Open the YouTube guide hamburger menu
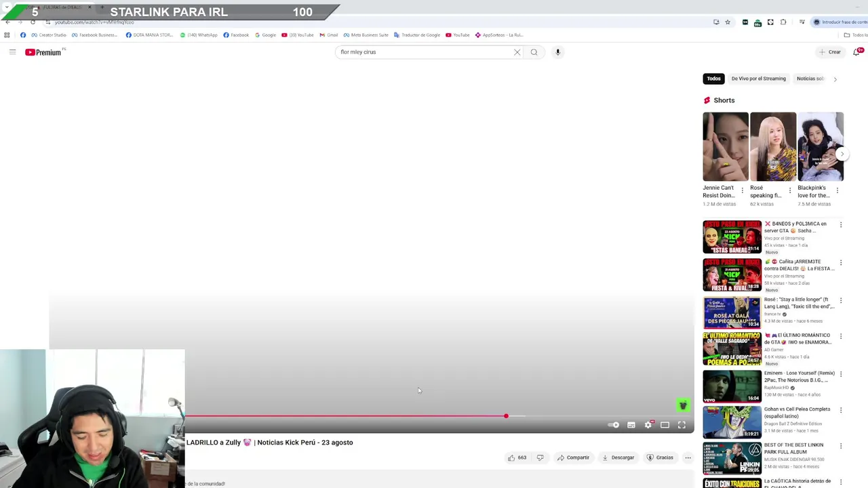The width and height of the screenshot is (868, 488). 12,52
